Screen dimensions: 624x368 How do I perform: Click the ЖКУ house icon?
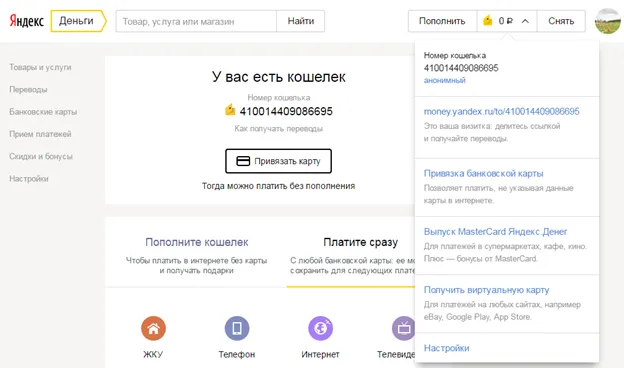(153, 328)
